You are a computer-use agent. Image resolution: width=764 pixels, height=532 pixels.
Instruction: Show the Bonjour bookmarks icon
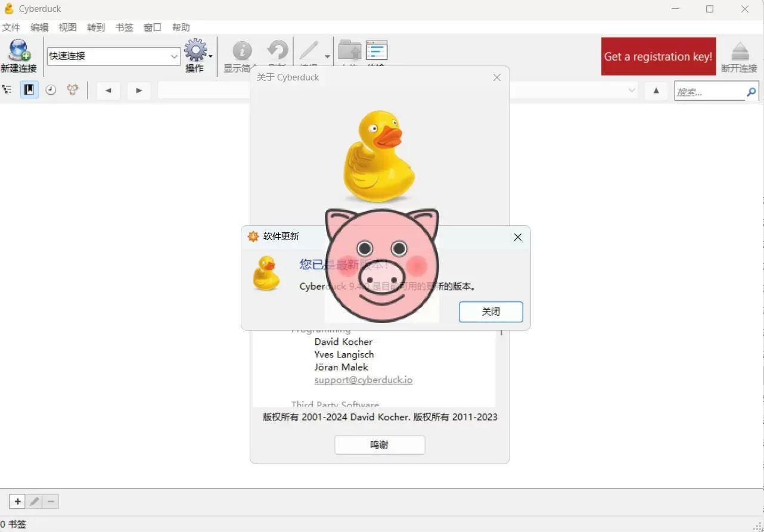(73, 90)
